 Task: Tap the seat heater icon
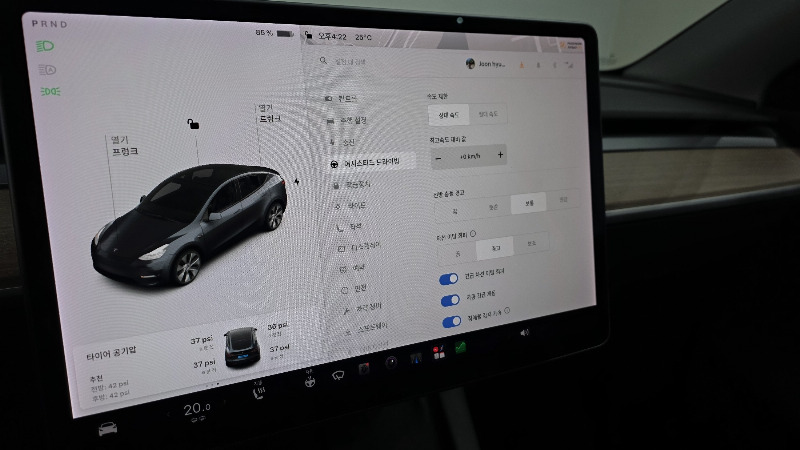point(259,393)
